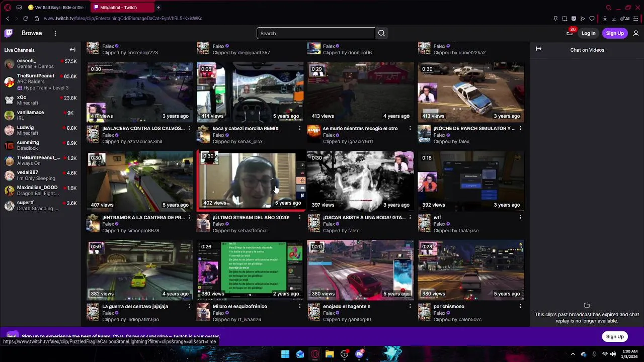Viewport: 644px width, 362px height.
Task: Click in the Twitch Search field
Action: pyautogui.click(x=316, y=33)
